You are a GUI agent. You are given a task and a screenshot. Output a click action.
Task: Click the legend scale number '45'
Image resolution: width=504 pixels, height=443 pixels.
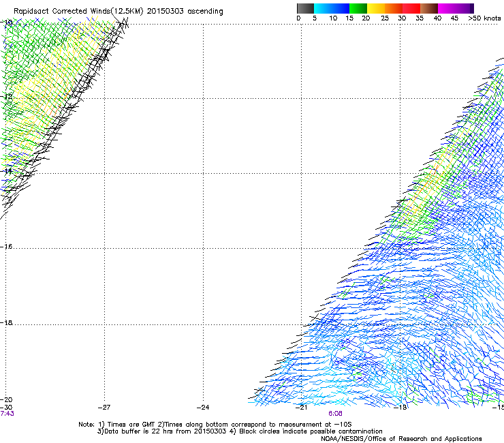point(454,18)
